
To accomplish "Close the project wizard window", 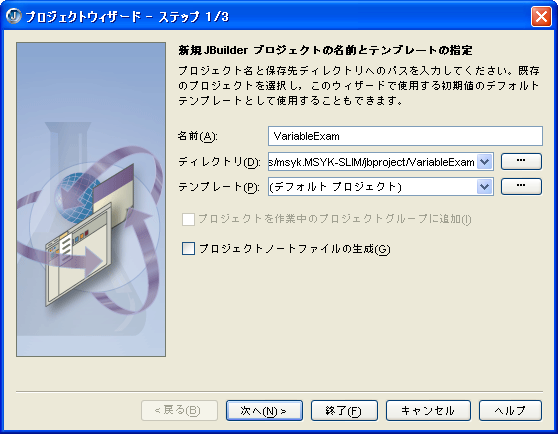I will [x=541, y=16].
